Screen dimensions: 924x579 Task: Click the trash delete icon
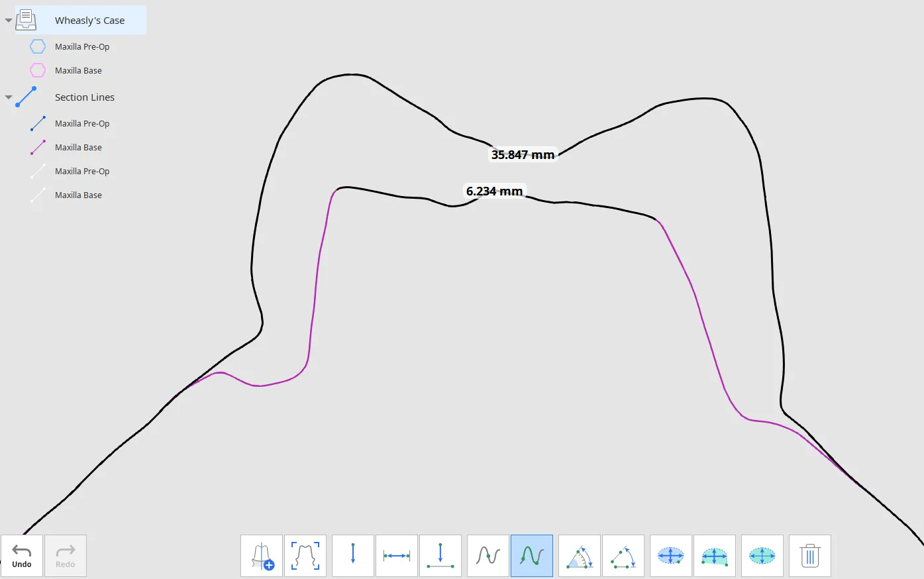click(x=810, y=556)
